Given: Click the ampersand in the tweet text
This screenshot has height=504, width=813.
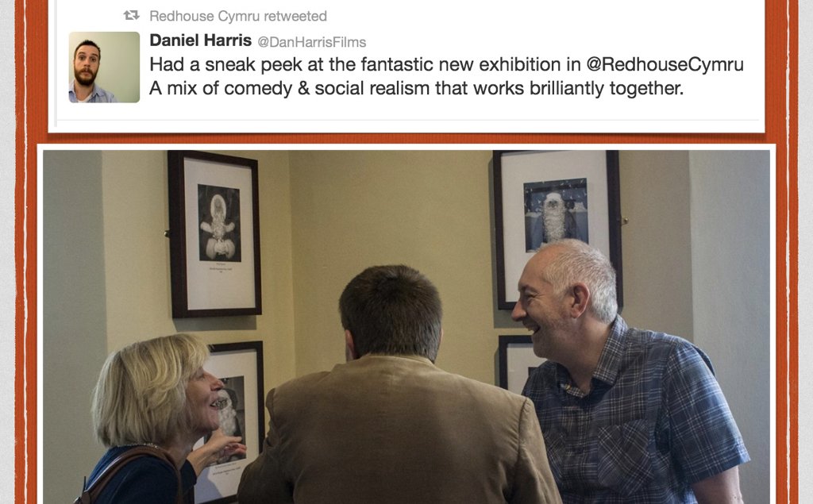Looking at the screenshot, I should [x=303, y=88].
